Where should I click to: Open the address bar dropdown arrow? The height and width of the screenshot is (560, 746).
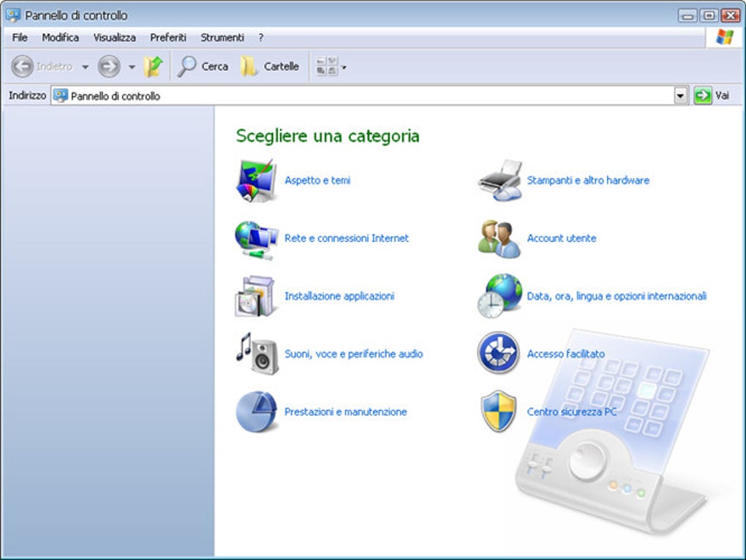click(x=680, y=96)
